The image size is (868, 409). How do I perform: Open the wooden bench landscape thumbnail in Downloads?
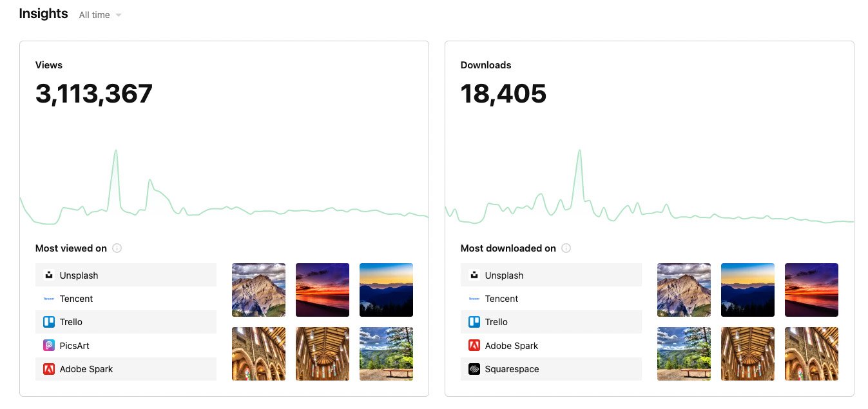click(684, 354)
